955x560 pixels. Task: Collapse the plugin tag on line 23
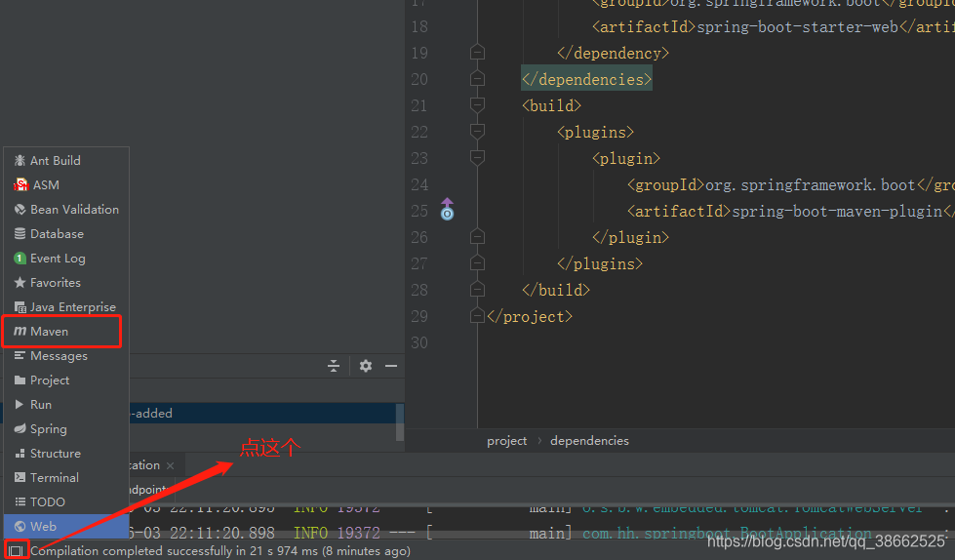coord(478,158)
